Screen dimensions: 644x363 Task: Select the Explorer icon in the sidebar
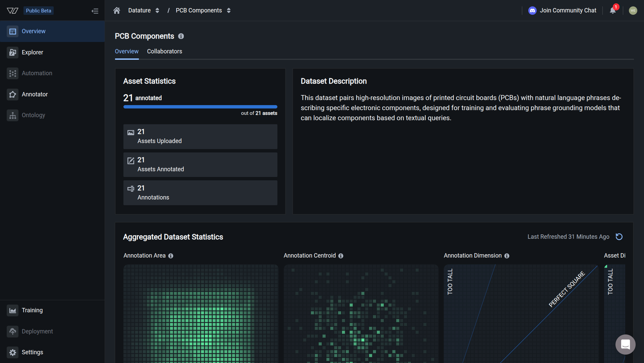click(32, 52)
